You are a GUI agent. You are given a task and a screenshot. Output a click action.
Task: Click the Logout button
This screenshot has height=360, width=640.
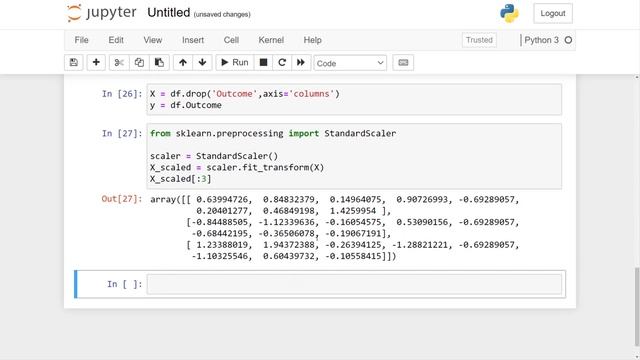click(x=553, y=13)
